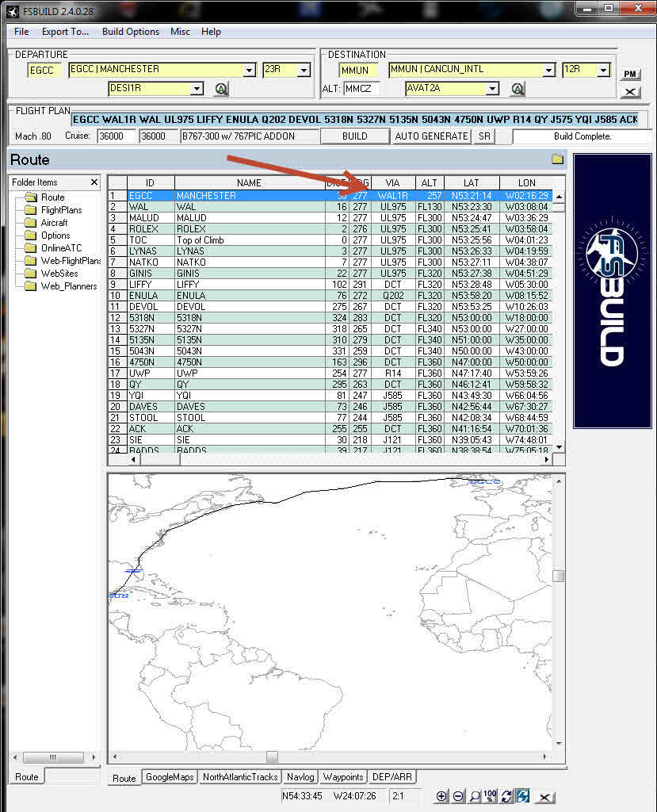Switch to the Waypoints tab
The height and width of the screenshot is (812, 657).
point(343,777)
